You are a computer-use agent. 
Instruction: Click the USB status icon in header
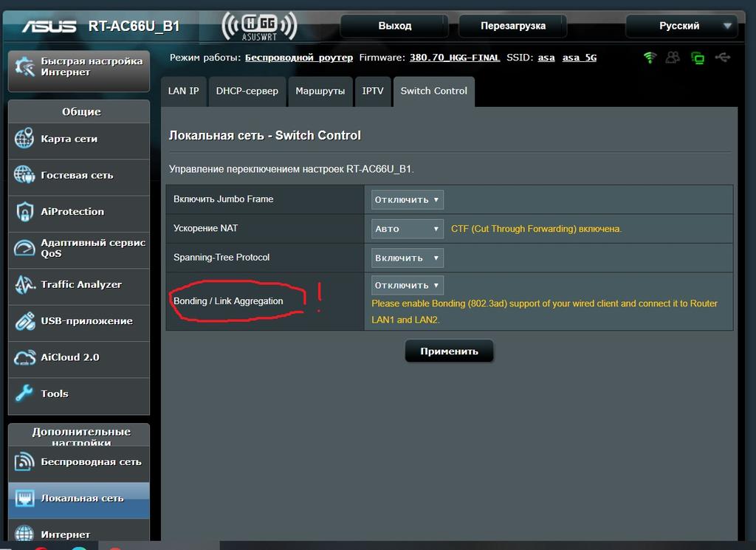click(x=723, y=58)
